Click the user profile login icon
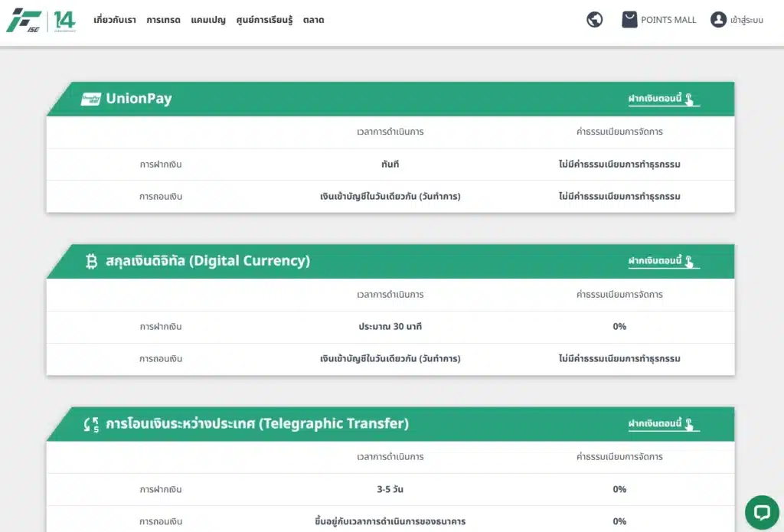This screenshot has width=784, height=532. click(x=717, y=20)
